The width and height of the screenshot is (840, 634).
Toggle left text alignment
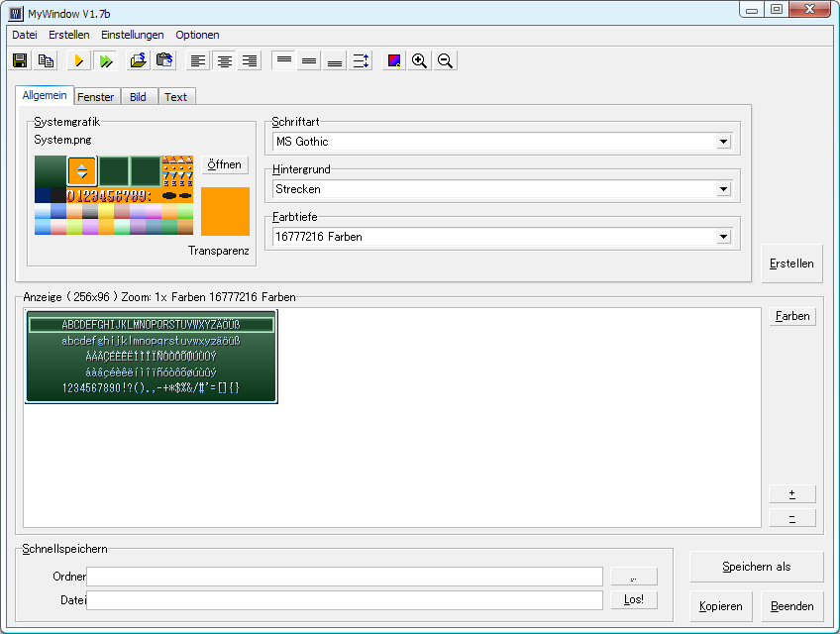tap(199, 60)
